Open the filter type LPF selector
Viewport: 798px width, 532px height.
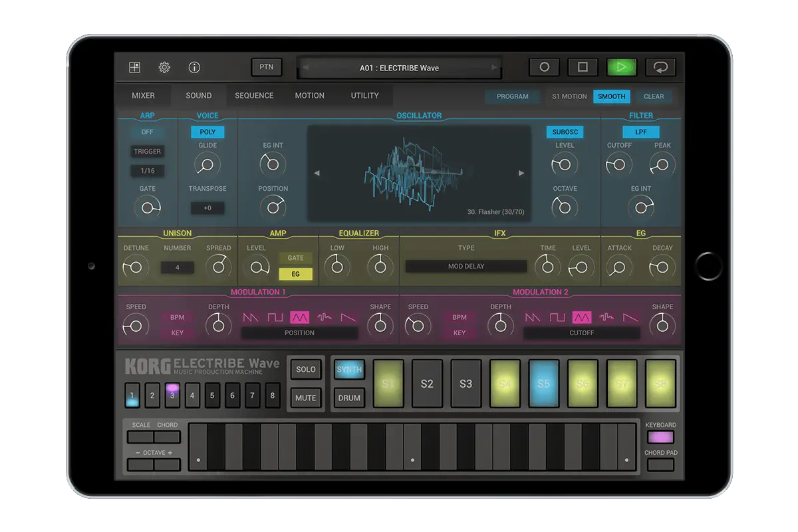click(641, 132)
